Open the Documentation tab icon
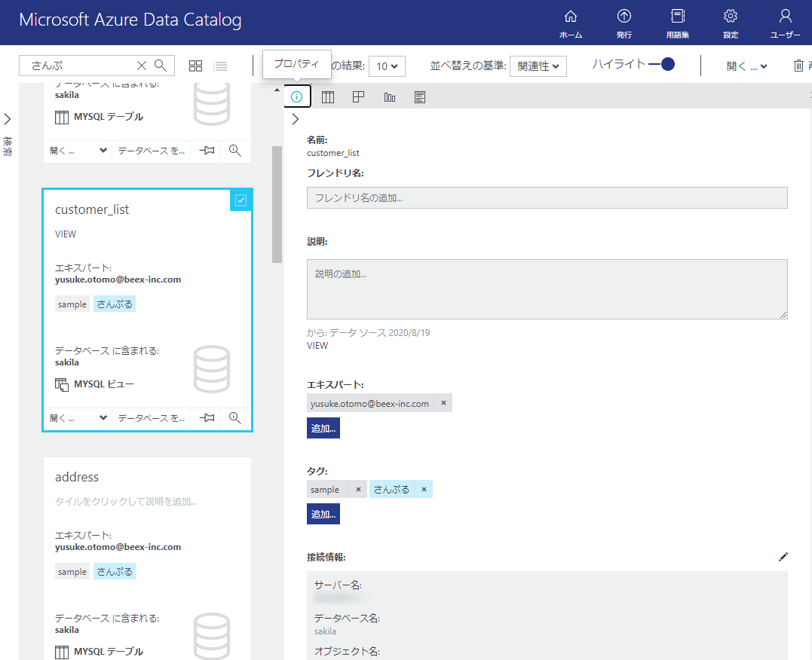 pos(420,96)
